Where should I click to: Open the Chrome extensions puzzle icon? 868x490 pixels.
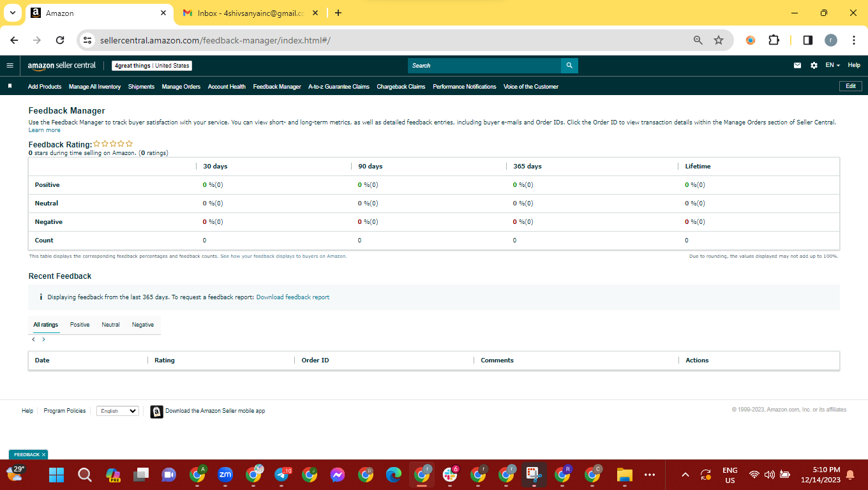click(x=774, y=40)
